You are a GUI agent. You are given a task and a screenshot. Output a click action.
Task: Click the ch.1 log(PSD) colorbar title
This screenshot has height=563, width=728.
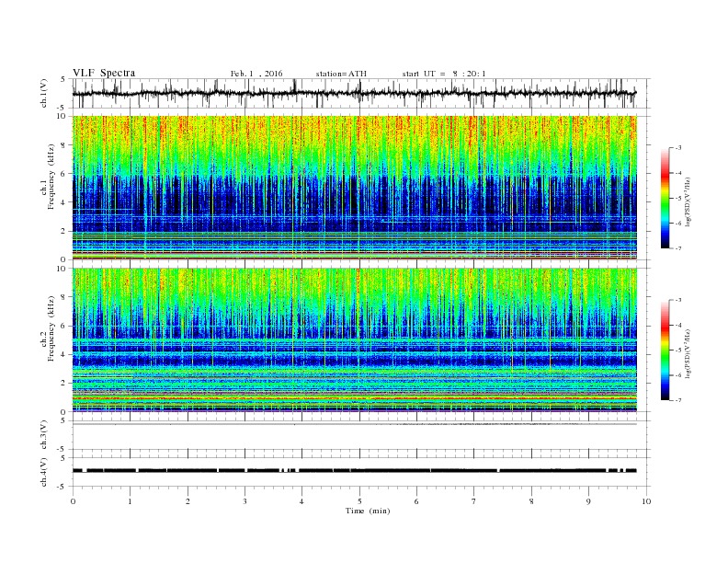point(689,201)
